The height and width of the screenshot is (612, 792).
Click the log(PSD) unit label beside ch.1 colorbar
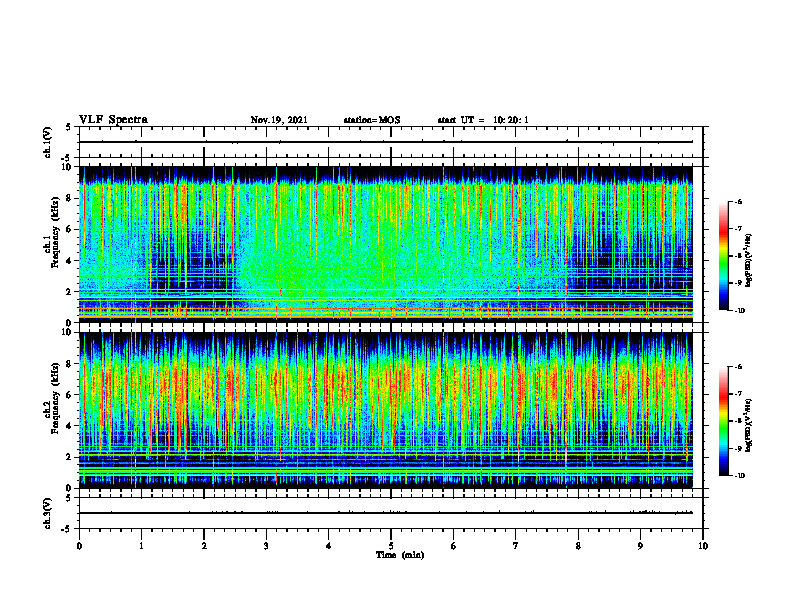(x=749, y=260)
